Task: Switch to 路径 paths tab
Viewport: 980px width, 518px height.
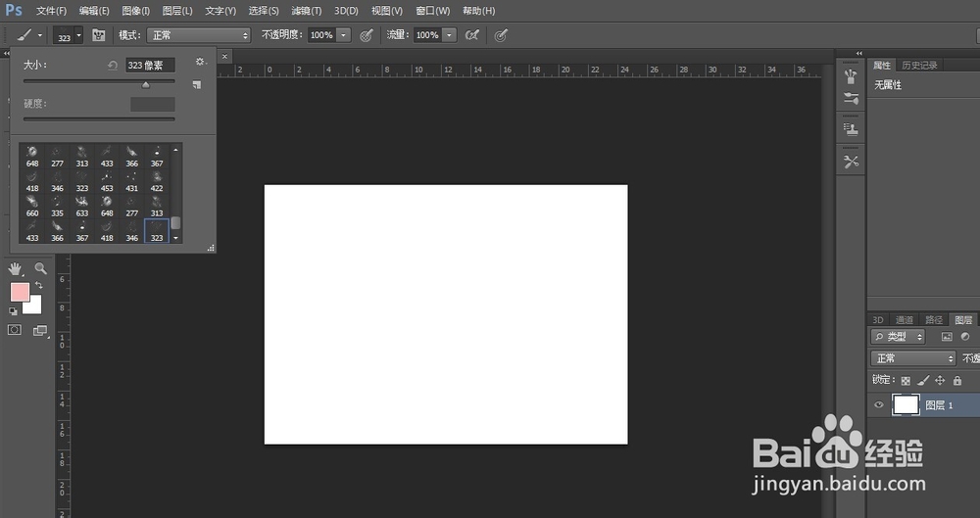Action: (x=934, y=320)
